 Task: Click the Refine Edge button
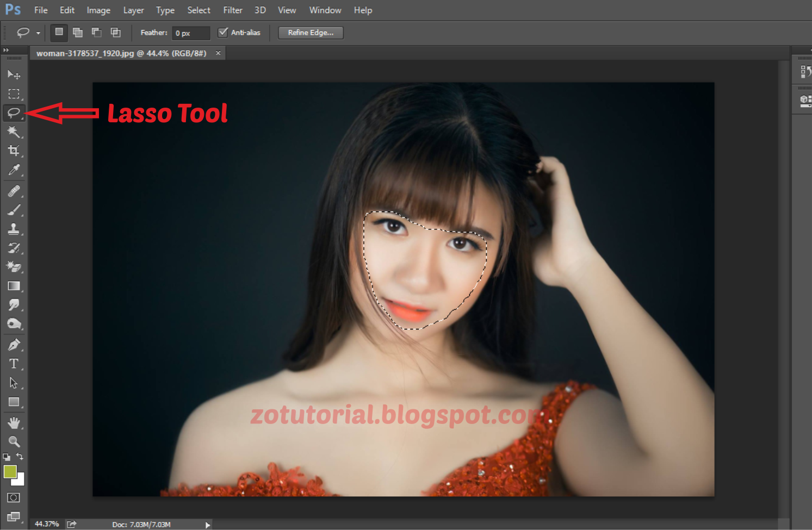pos(310,32)
